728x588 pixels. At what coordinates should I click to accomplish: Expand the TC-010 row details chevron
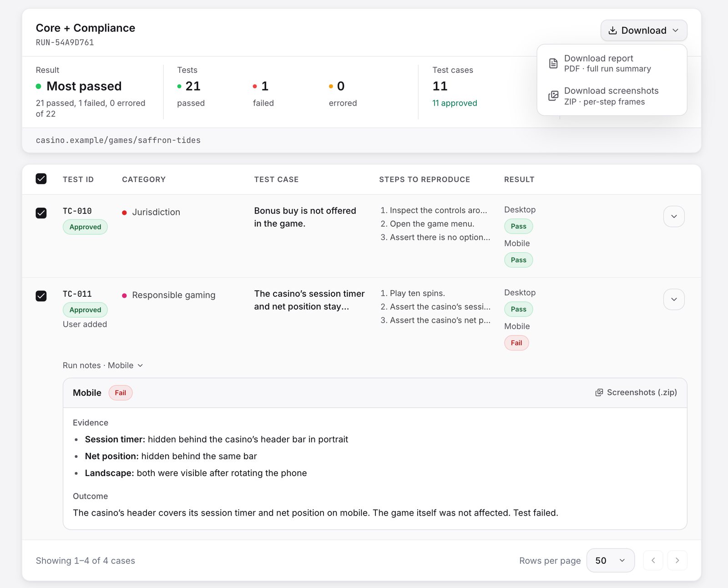674,217
